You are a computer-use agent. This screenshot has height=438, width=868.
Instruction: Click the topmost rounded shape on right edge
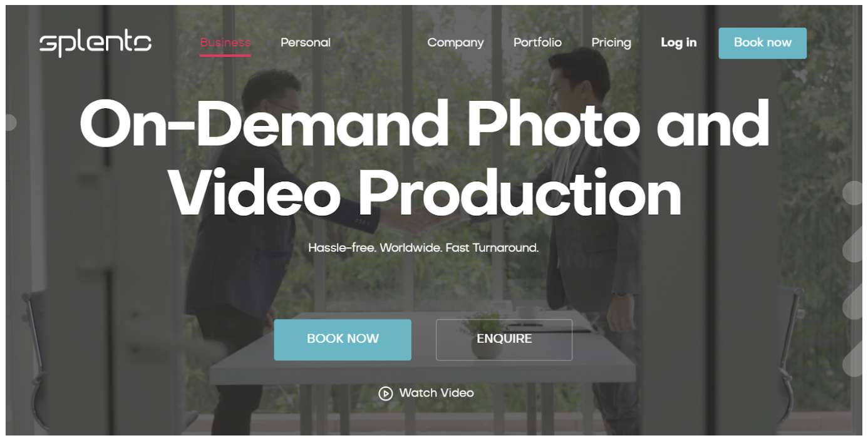point(852,193)
